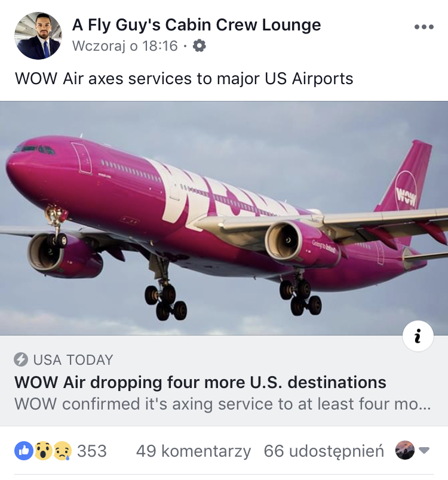Tap the Sad reaction emoji

click(63, 451)
